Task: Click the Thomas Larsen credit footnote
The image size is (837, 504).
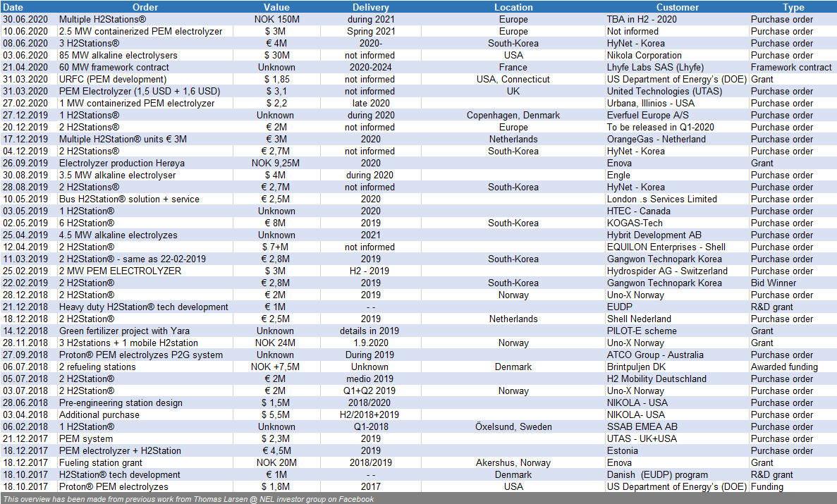Action: (x=188, y=499)
